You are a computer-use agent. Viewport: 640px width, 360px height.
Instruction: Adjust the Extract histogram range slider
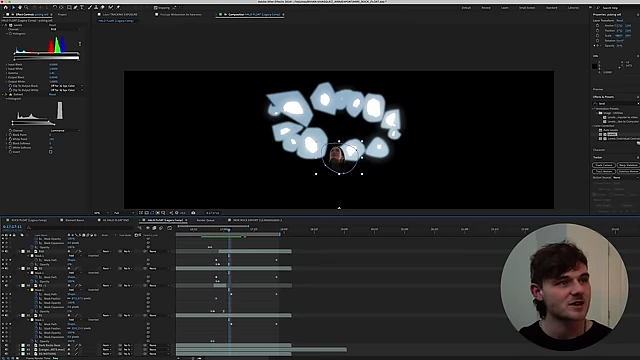(x=33, y=122)
